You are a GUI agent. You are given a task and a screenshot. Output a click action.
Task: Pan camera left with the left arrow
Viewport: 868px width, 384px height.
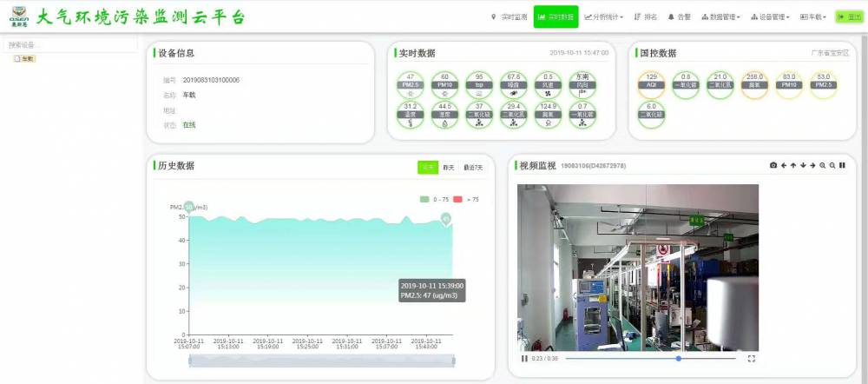tap(784, 165)
